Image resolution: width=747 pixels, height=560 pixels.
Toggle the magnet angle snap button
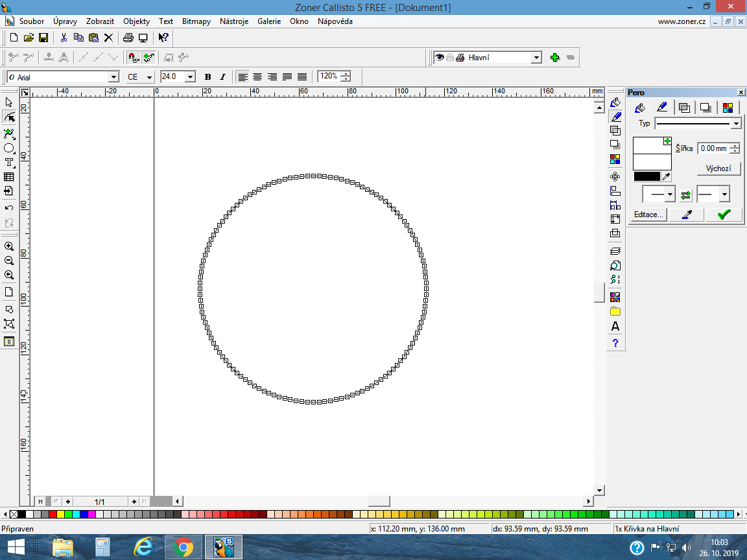[x=133, y=58]
